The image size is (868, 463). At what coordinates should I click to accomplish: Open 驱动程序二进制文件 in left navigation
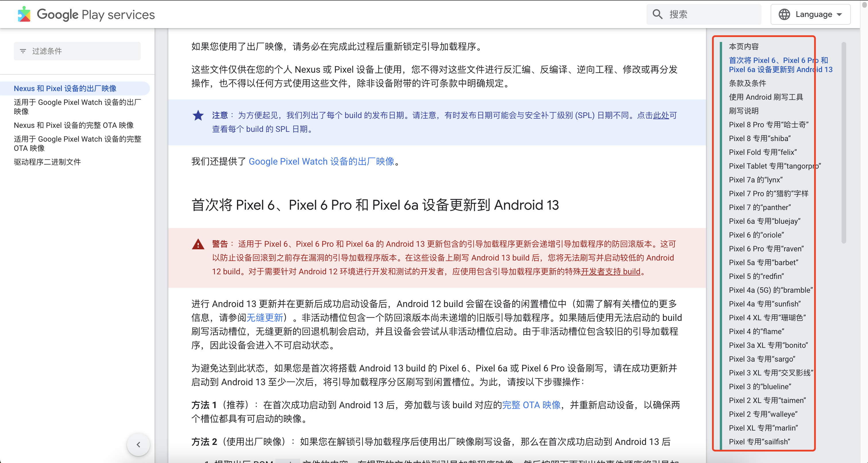pos(47,162)
